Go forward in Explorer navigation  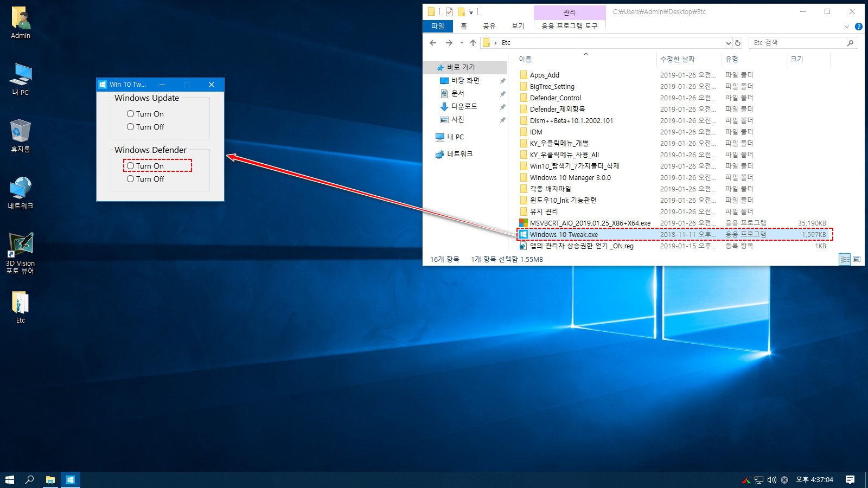(449, 43)
